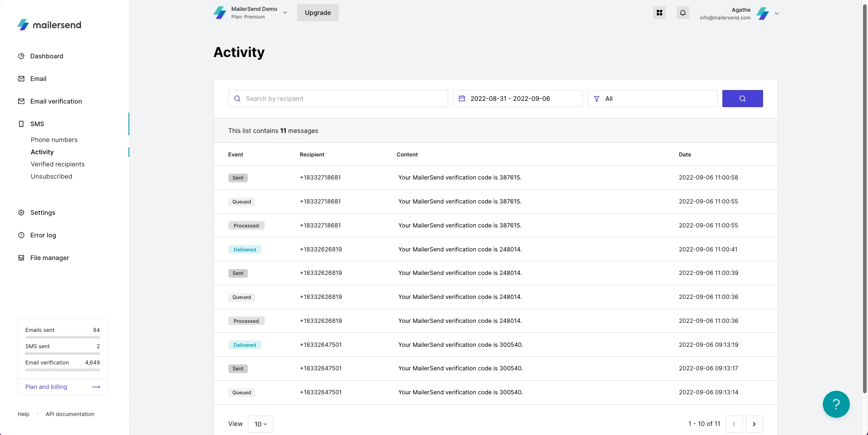Click Delivered badge at 09:13:19
The height and width of the screenshot is (435, 868).
[x=245, y=345]
